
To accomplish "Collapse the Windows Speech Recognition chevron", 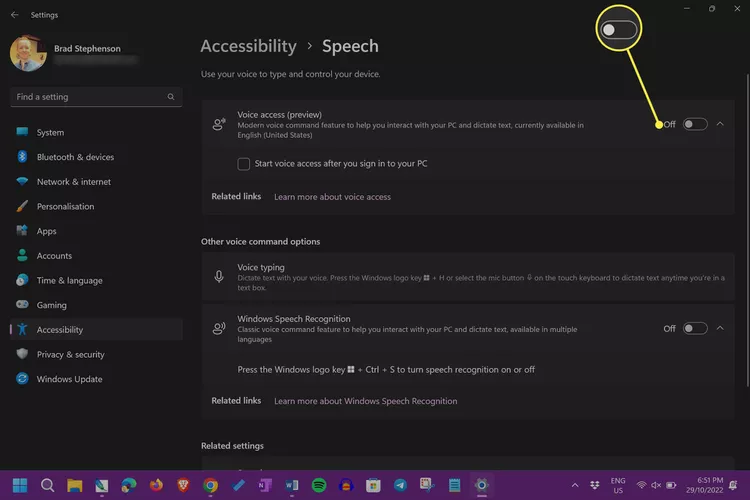I will point(720,328).
